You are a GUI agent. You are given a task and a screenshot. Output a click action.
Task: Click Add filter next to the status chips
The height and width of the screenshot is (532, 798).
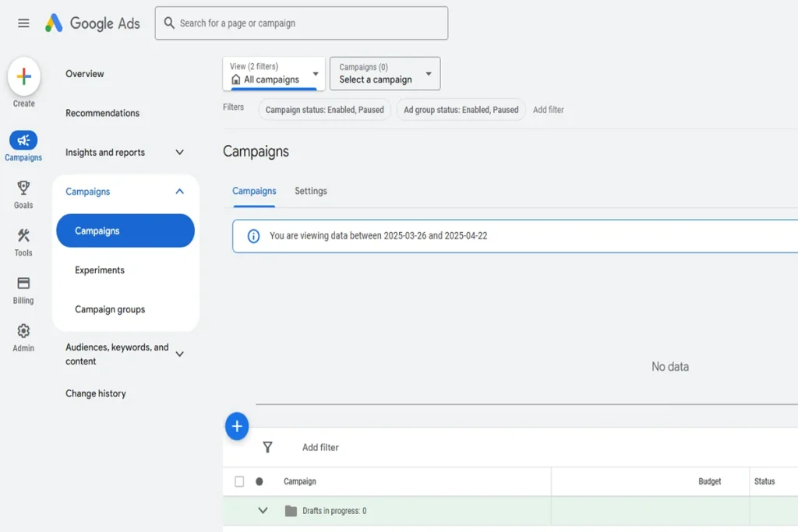549,110
